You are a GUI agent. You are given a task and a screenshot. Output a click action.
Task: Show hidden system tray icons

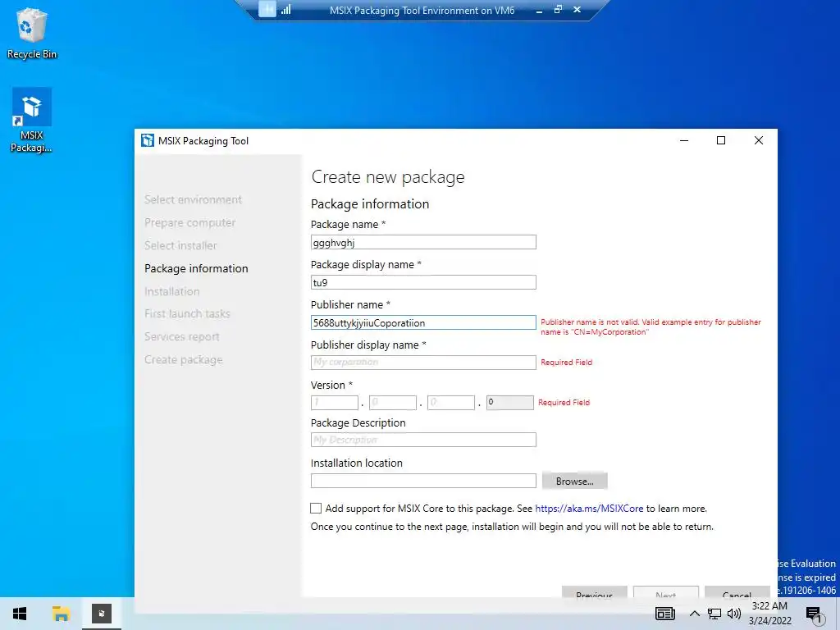pyautogui.click(x=694, y=614)
